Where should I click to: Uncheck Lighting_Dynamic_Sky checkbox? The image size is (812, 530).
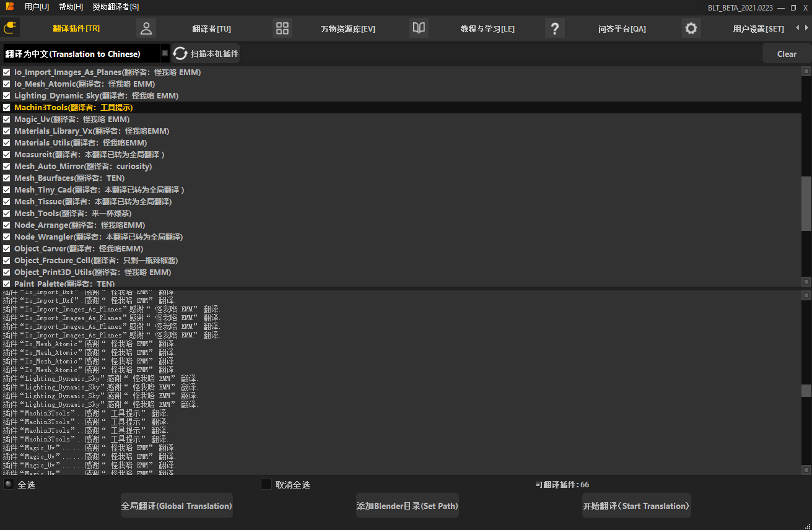pos(7,96)
